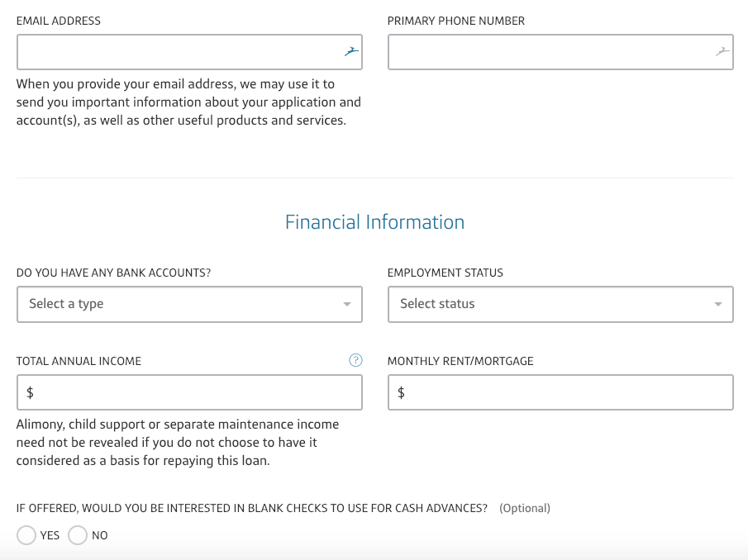
Task: Click the 'EMPLOYMENT STATUS' label
Action: [445, 273]
